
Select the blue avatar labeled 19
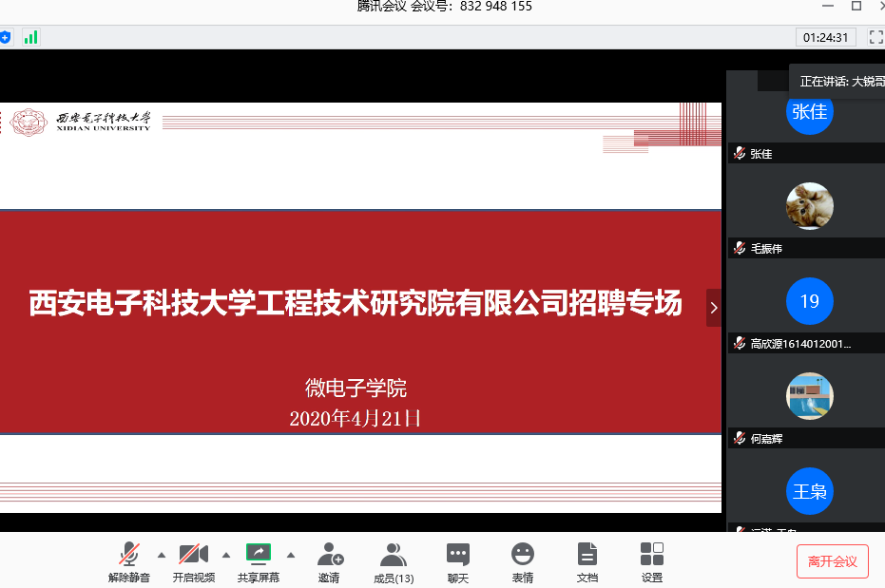click(809, 300)
